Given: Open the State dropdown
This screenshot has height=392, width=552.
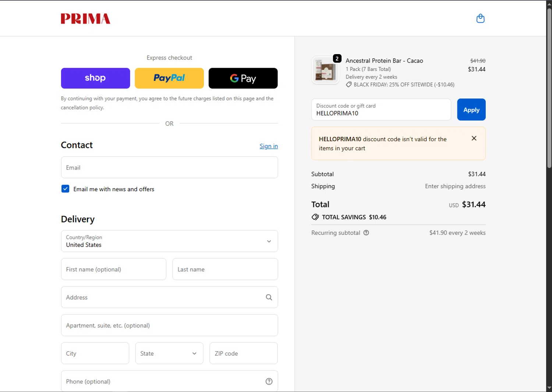Looking at the screenshot, I should pyautogui.click(x=169, y=353).
